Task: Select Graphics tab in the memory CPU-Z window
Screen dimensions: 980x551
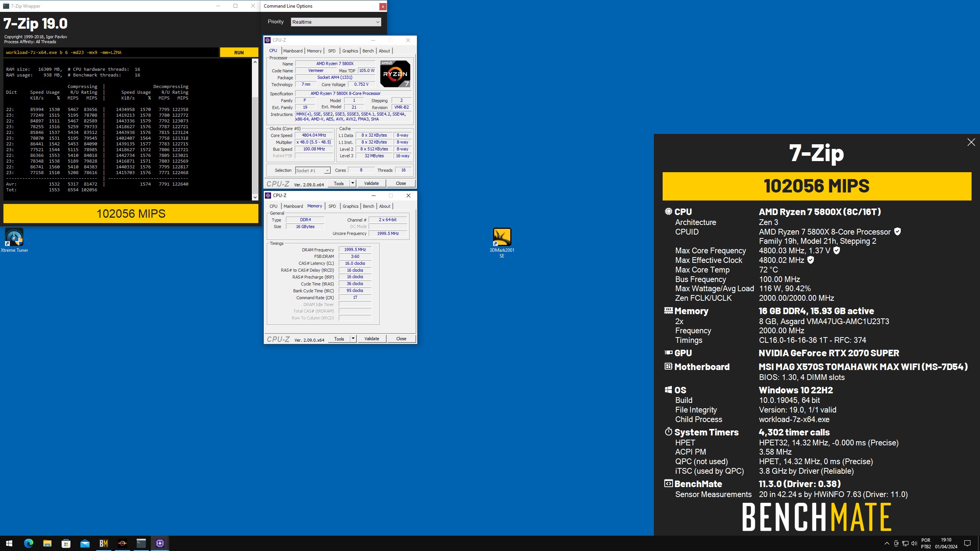Action: (350, 206)
